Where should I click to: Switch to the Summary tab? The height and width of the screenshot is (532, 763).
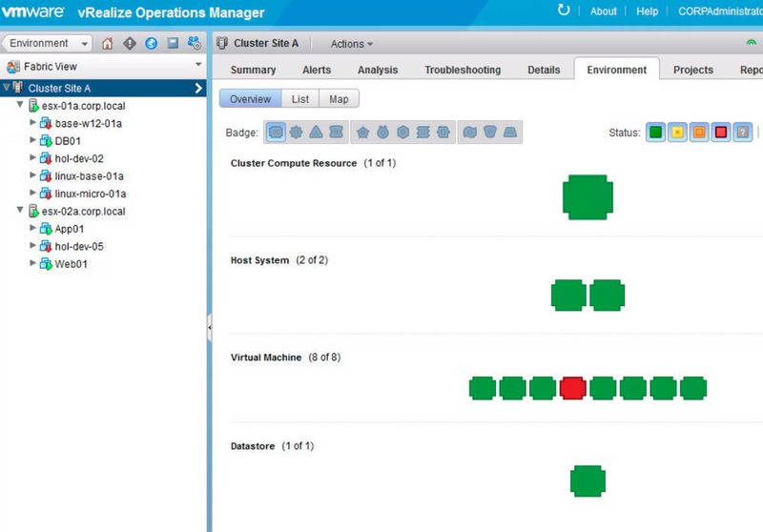pyautogui.click(x=253, y=70)
